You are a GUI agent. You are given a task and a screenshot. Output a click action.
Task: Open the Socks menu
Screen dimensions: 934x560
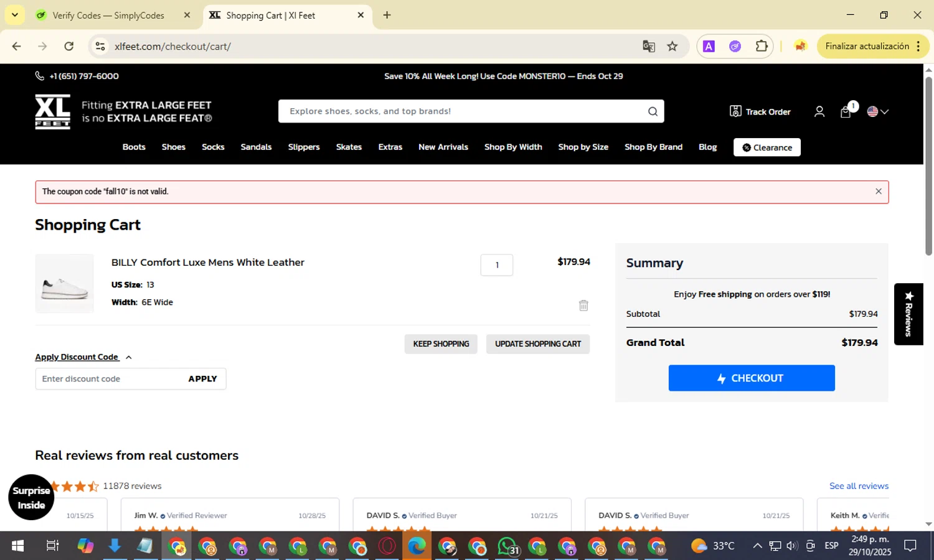[213, 147]
